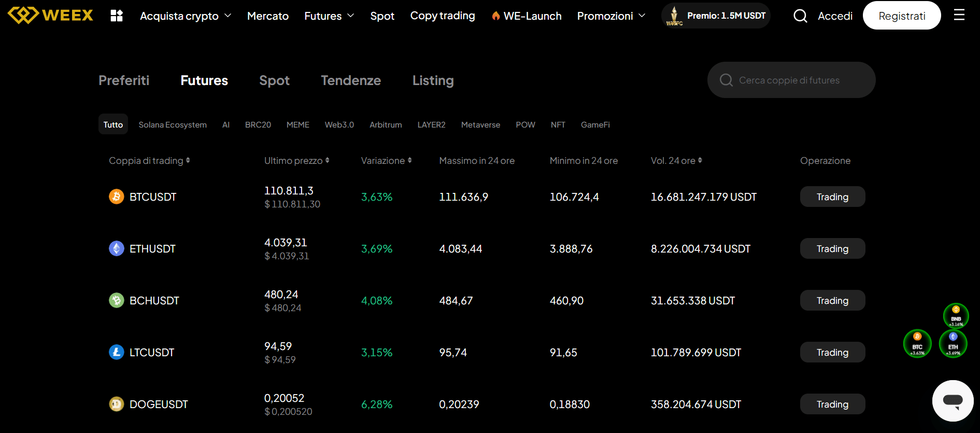
Task: Open the floating BTC price bubble
Action: coord(917,344)
